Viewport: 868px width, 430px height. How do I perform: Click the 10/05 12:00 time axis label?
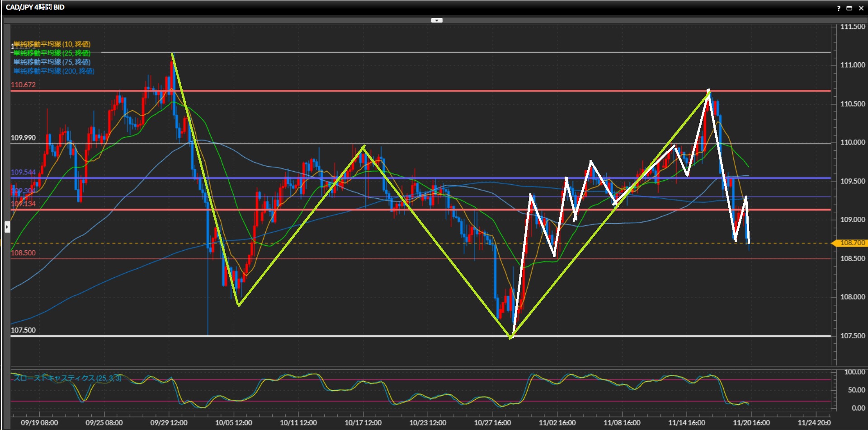(x=233, y=423)
